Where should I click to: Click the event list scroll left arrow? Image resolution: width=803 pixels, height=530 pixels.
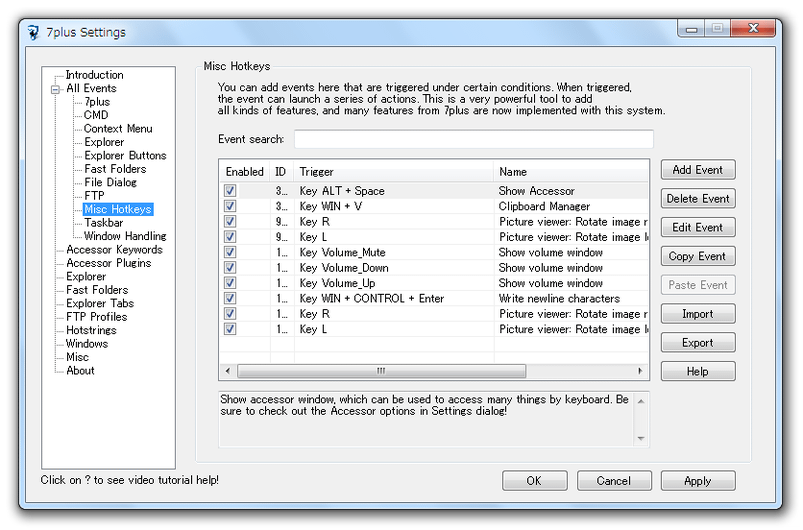(228, 371)
